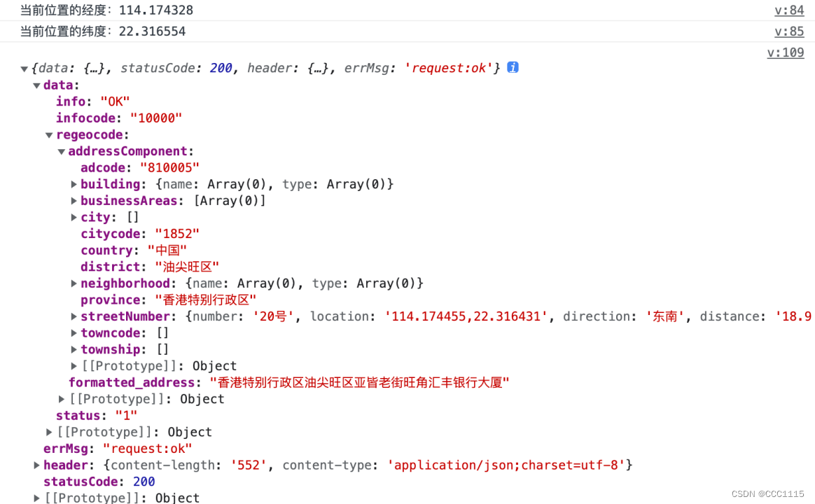The height and width of the screenshot is (504, 815).
Task: Select the district "油尖旺区" value
Action: tap(187, 267)
